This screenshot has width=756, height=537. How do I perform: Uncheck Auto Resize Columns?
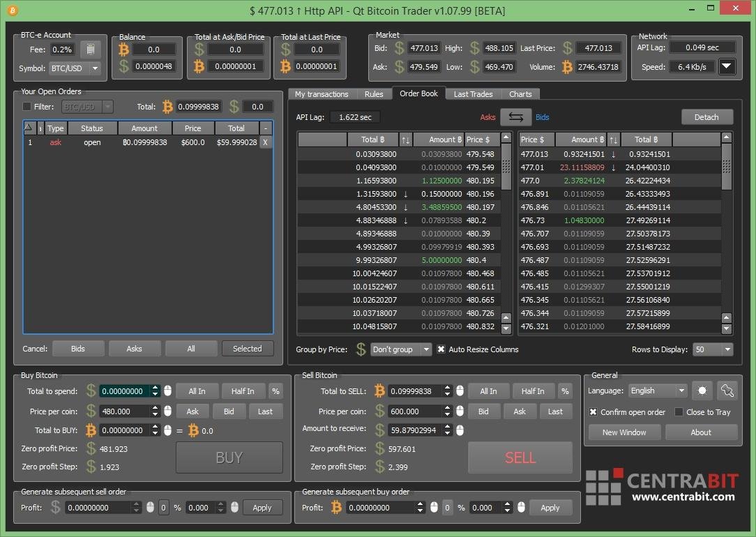click(x=441, y=349)
